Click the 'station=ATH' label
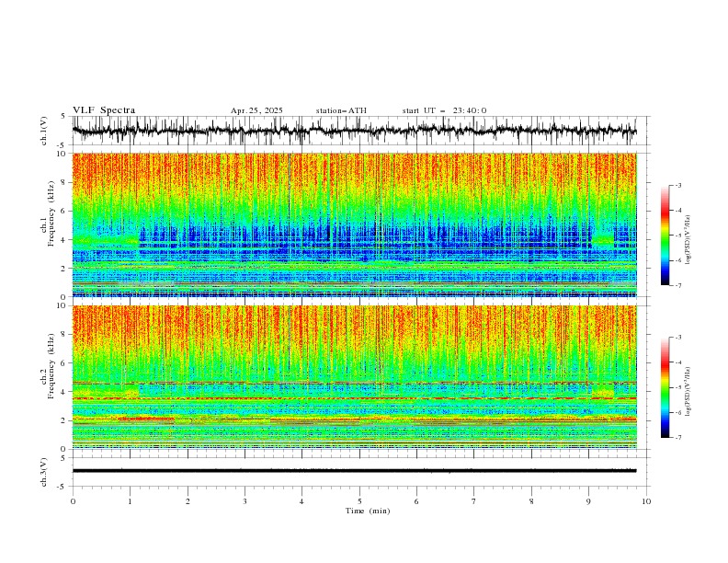This screenshot has width=728, height=563. pyautogui.click(x=341, y=110)
